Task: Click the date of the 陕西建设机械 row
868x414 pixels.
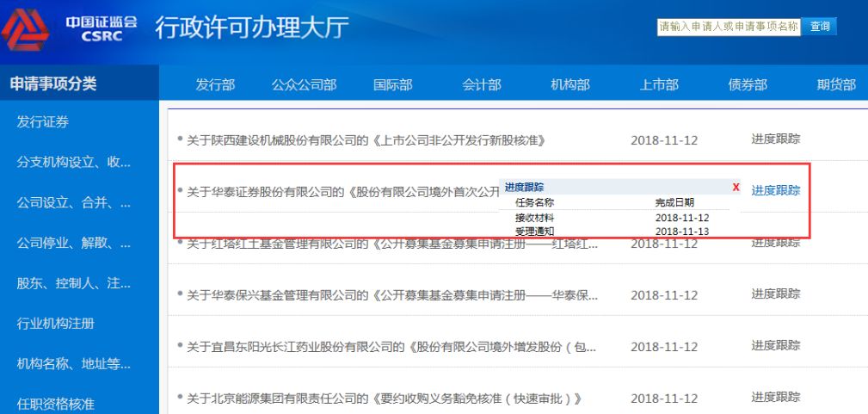Action: 664,141
